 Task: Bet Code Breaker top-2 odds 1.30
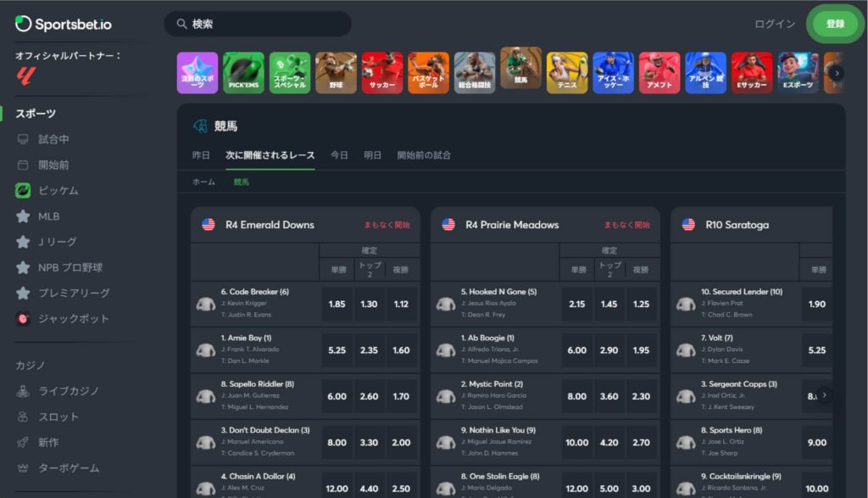click(x=369, y=304)
